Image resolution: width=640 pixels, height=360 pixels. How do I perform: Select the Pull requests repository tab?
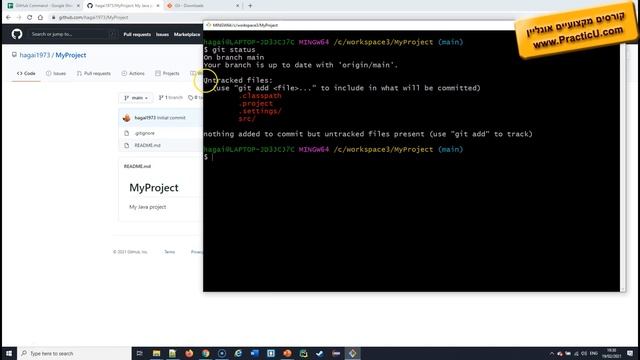click(x=94, y=73)
